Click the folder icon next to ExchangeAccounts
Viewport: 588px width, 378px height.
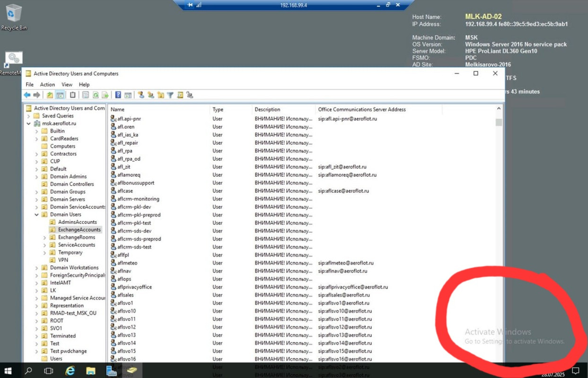pyautogui.click(x=53, y=230)
